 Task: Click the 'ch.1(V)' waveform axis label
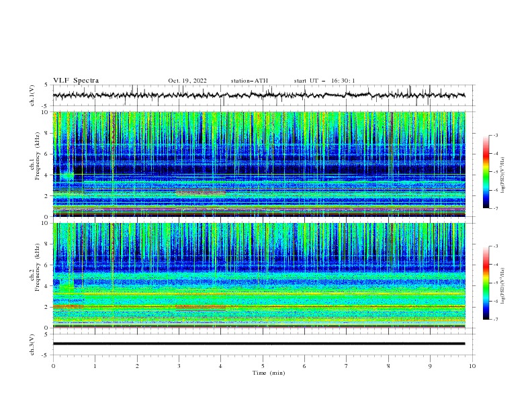32,95
